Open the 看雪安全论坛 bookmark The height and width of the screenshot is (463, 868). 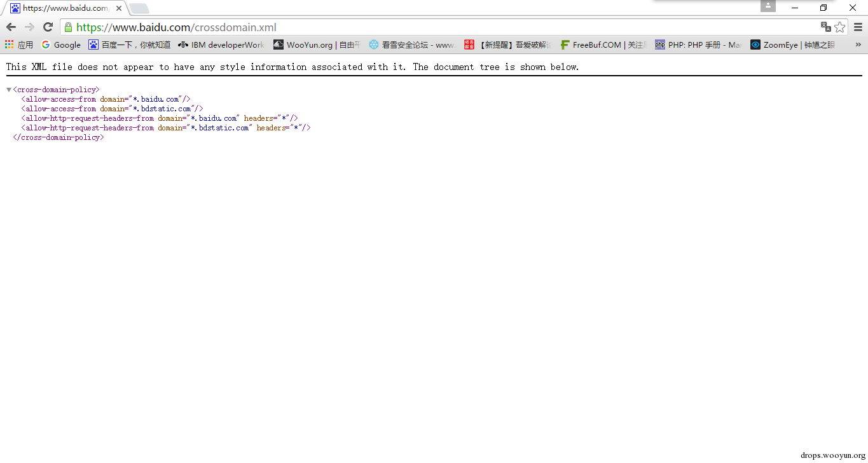412,45
